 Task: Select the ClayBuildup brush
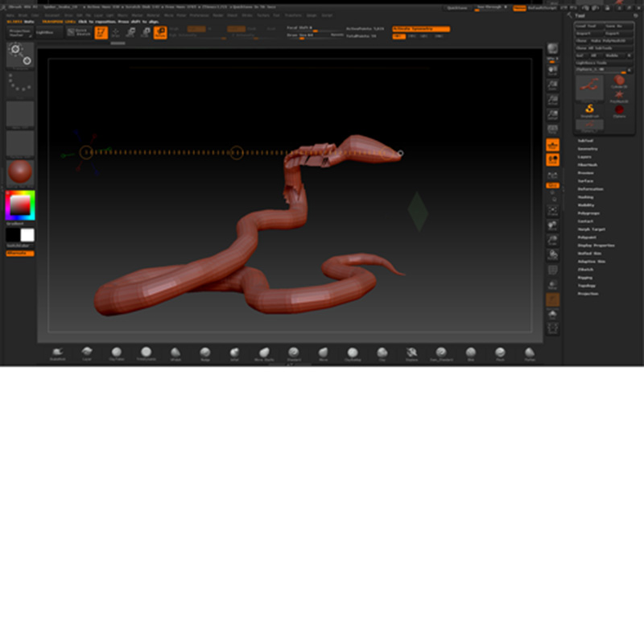click(x=353, y=353)
